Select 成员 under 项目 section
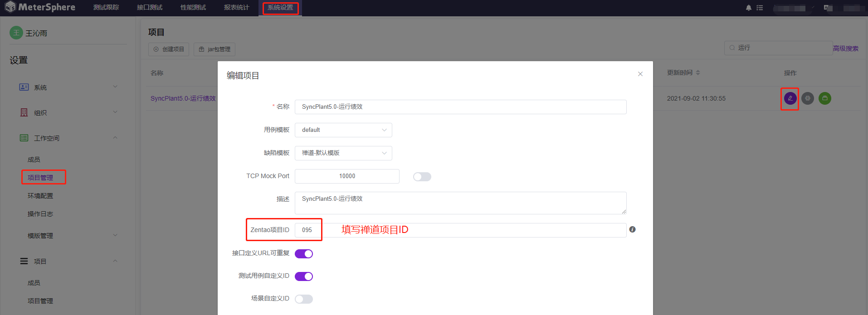Image resolution: width=868 pixels, height=315 pixels. click(34, 283)
